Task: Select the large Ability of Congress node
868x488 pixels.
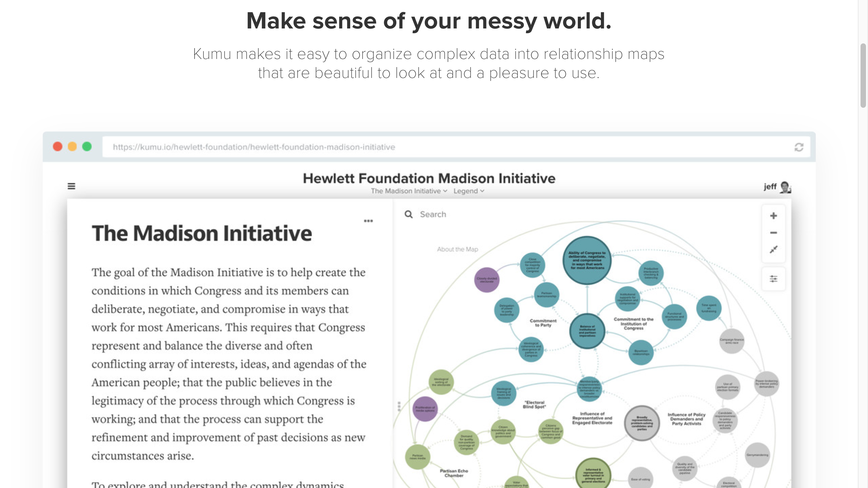Action: tap(587, 260)
